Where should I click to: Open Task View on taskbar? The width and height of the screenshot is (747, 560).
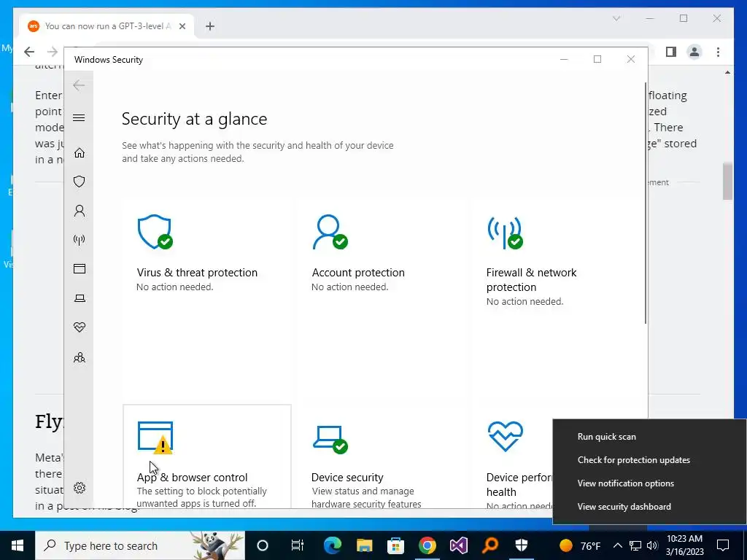point(298,545)
